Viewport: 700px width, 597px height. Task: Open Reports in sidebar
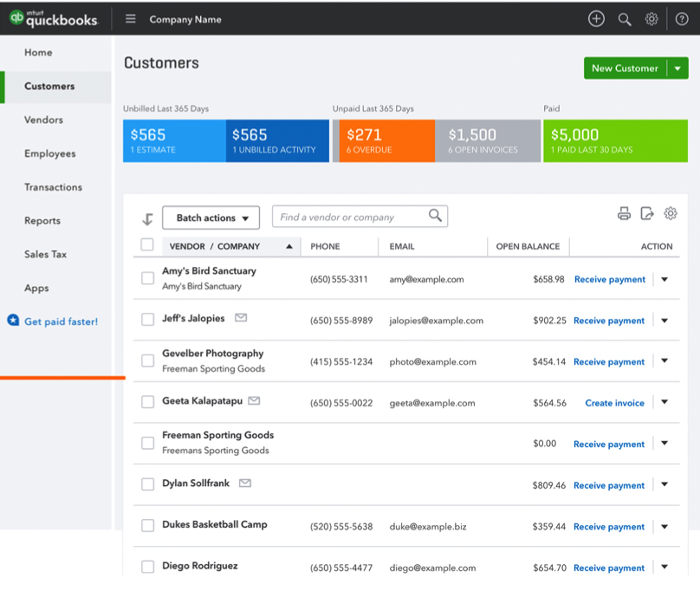[42, 221]
